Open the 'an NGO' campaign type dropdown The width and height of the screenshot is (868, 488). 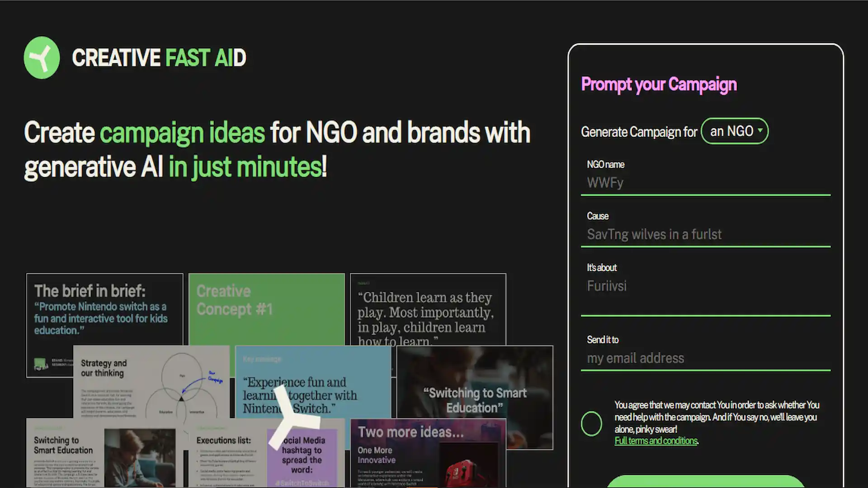click(x=735, y=131)
